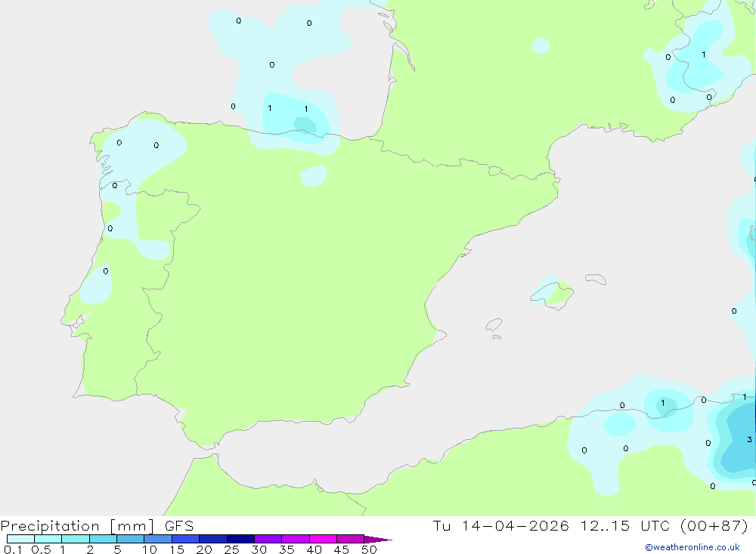Pick the 45–50 mm legend swatch

point(351,539)
